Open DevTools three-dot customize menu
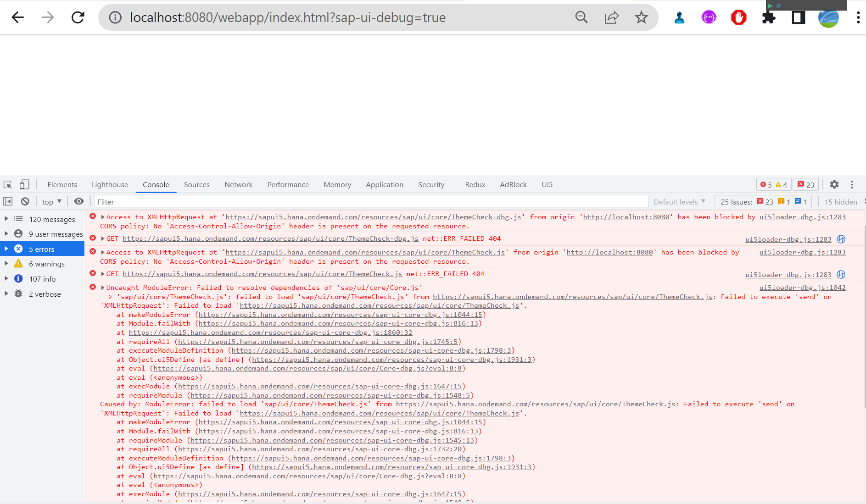 (852, 184)
